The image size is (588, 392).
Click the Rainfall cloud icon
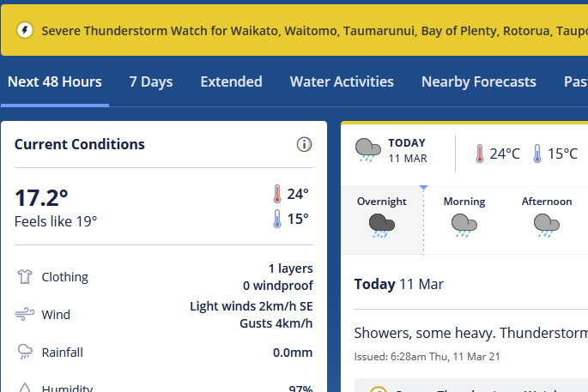(x=24, y=352)
